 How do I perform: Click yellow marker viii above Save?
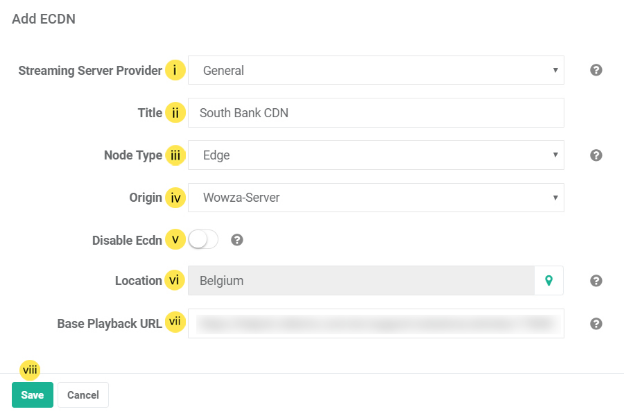point(30,369)
